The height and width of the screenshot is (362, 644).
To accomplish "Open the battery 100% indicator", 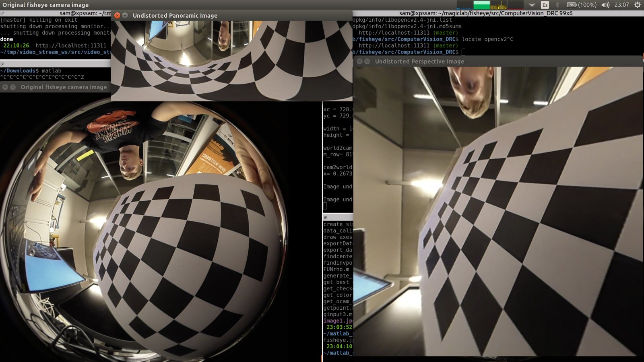I will click(x=582, y=5).
